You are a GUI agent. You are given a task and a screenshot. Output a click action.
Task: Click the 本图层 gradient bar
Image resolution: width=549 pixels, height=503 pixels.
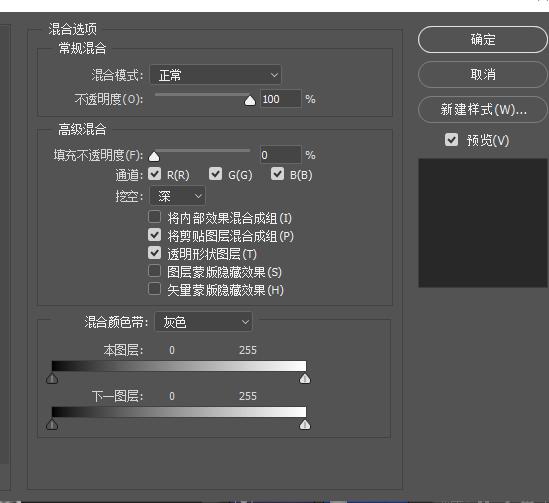pos(179,366)
